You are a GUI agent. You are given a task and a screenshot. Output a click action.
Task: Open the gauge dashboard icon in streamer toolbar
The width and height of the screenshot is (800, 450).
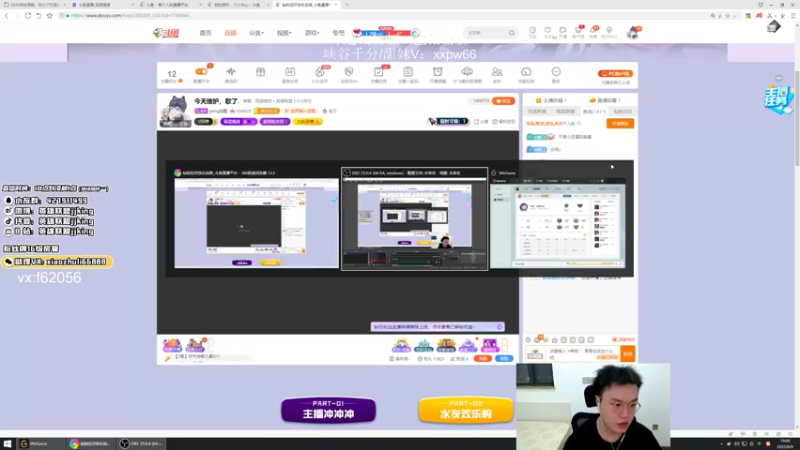pyautogui.click(x=526, y=72)
